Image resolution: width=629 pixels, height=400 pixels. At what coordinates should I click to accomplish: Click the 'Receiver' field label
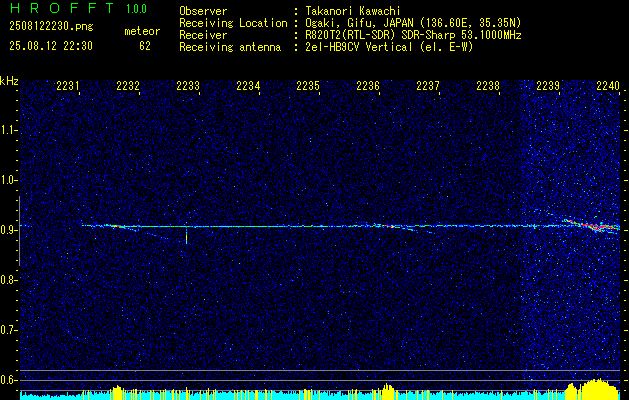(x=203, y=35)
